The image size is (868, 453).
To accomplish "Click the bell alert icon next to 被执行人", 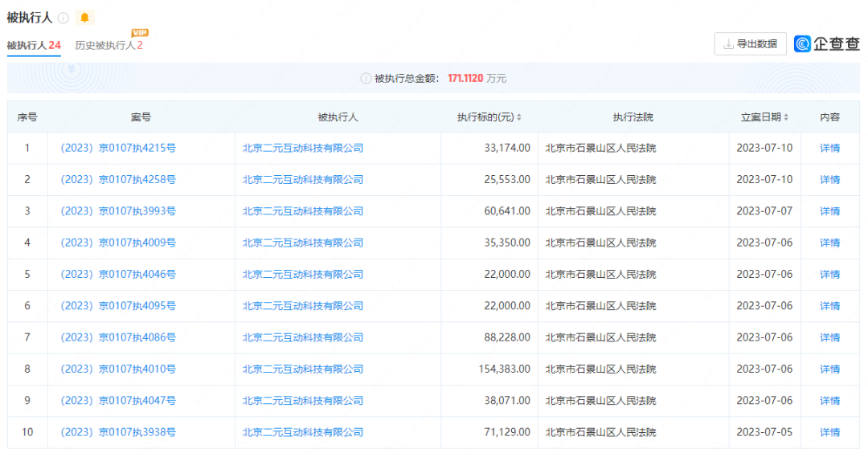I will 84,18.
